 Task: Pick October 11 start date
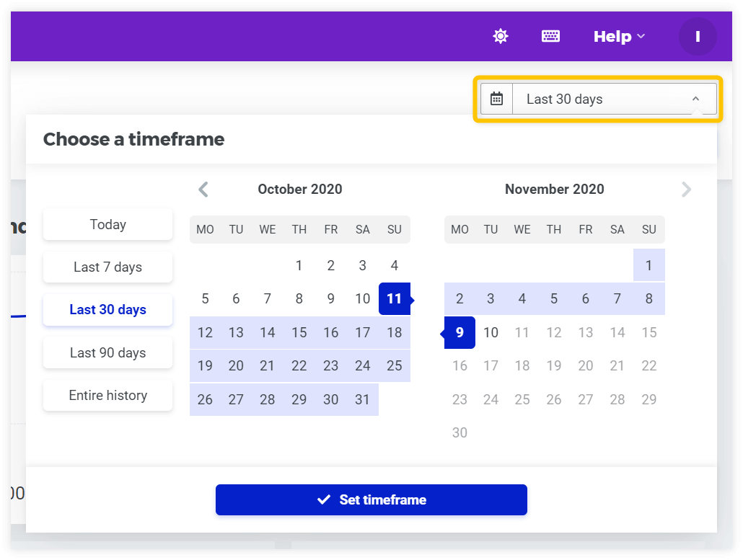click(395, 298)
